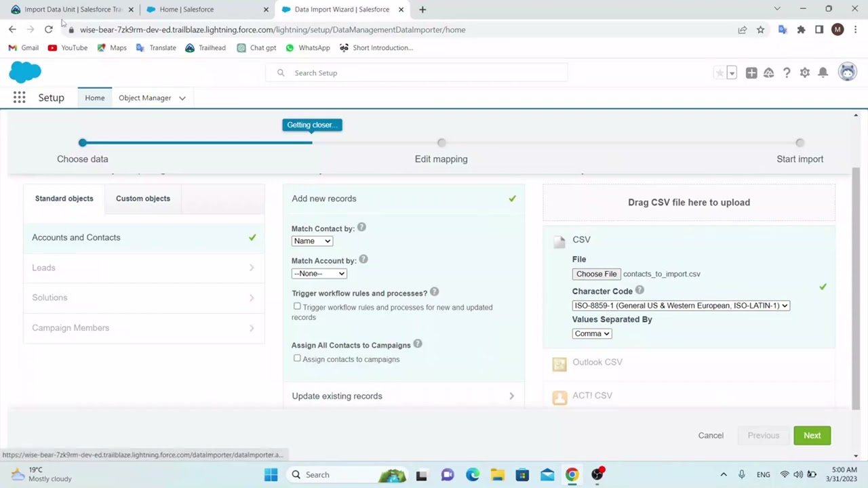Click the CSV file type icon
Viewport: 868px width, 488px height.
click(559, 241)
